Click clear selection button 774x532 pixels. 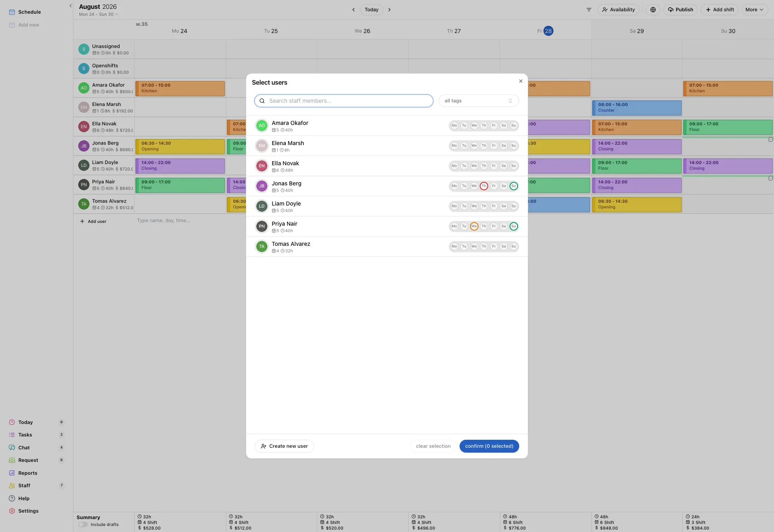pyautogui.click(x=433, y=446)
